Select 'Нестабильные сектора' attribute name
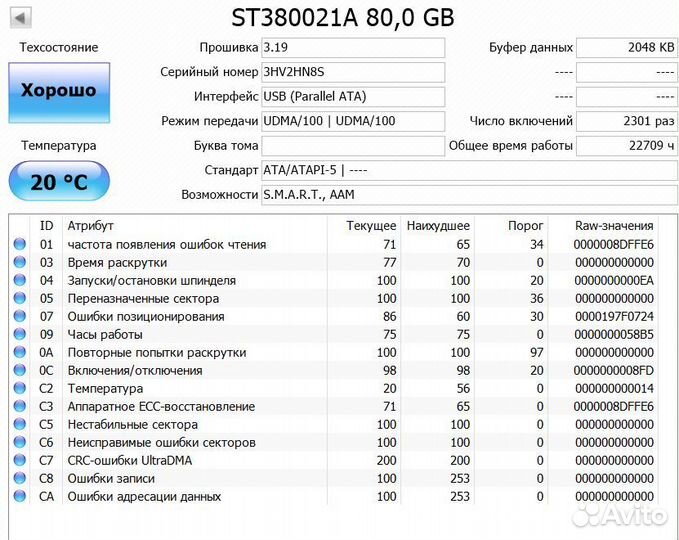 (133, 424)
